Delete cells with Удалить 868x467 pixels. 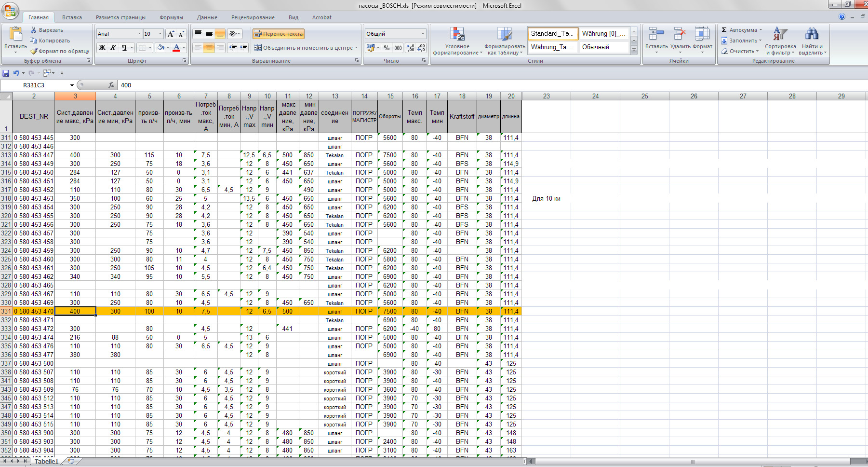tap(680, 40)
